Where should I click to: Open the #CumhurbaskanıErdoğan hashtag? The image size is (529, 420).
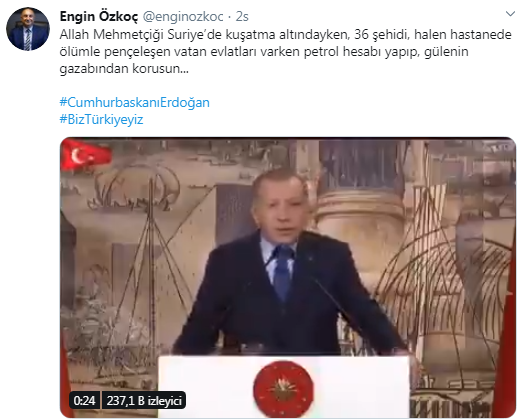[135, 102]
